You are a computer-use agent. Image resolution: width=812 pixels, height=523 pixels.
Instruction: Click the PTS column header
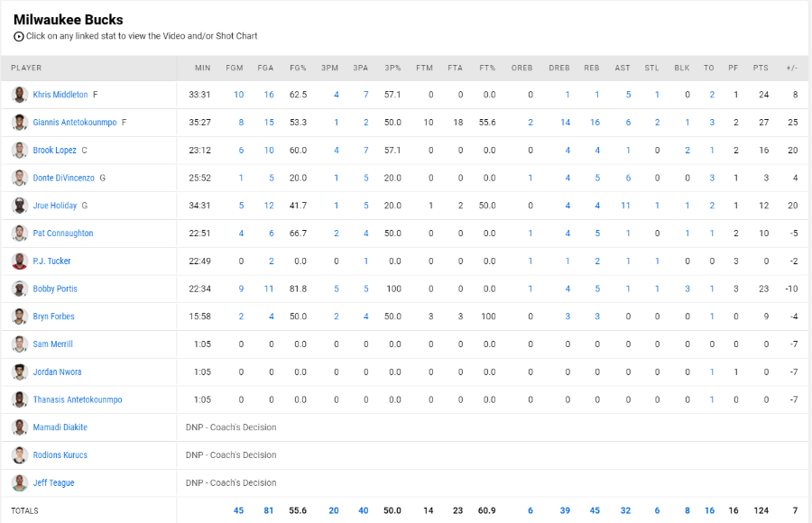pyautogui.click(x=761, y=68)
